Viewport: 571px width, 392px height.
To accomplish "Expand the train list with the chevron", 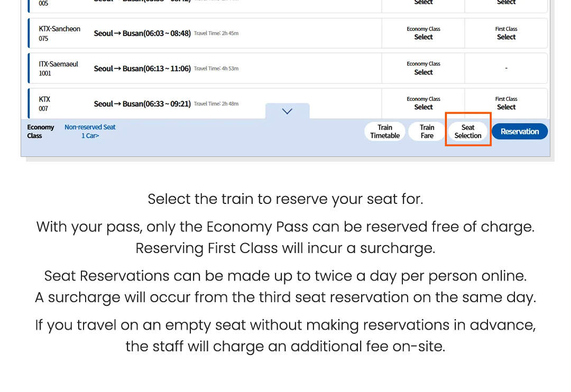I will (x=287, y=111).
